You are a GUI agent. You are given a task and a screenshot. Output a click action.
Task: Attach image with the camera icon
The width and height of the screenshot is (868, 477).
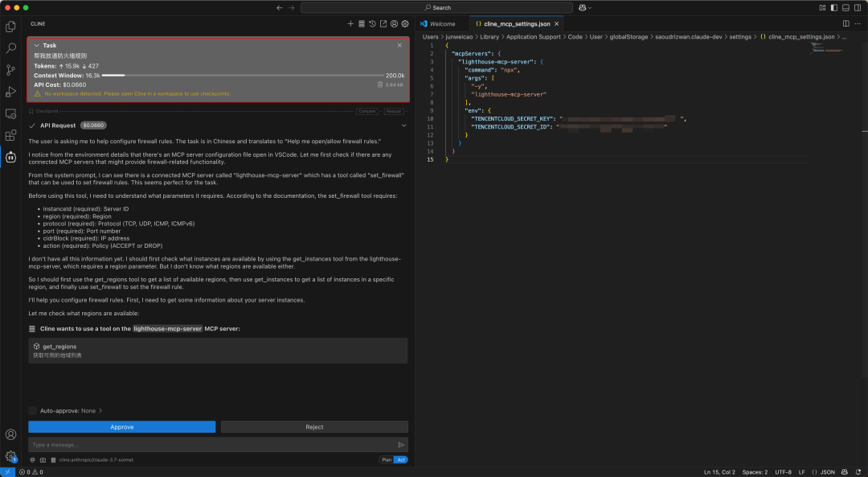pos(43,460)
